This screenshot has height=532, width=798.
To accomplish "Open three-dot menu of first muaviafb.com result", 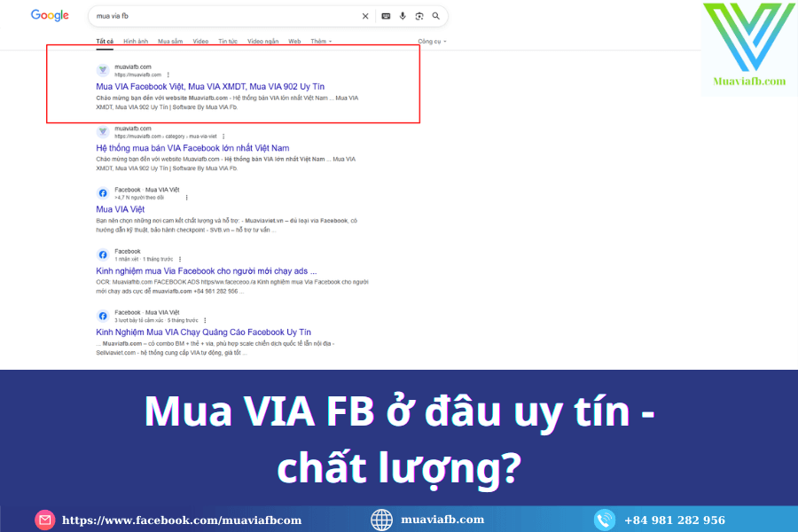I will 168,74.
